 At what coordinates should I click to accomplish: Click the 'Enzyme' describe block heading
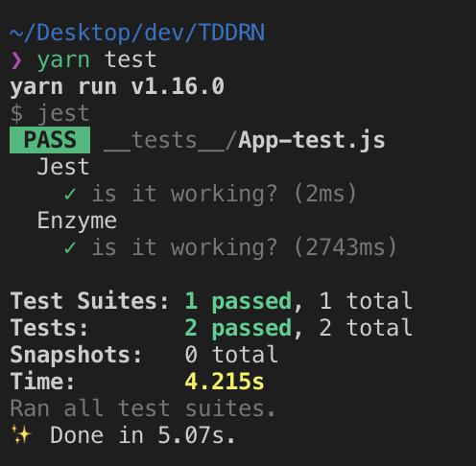point(77,221)
